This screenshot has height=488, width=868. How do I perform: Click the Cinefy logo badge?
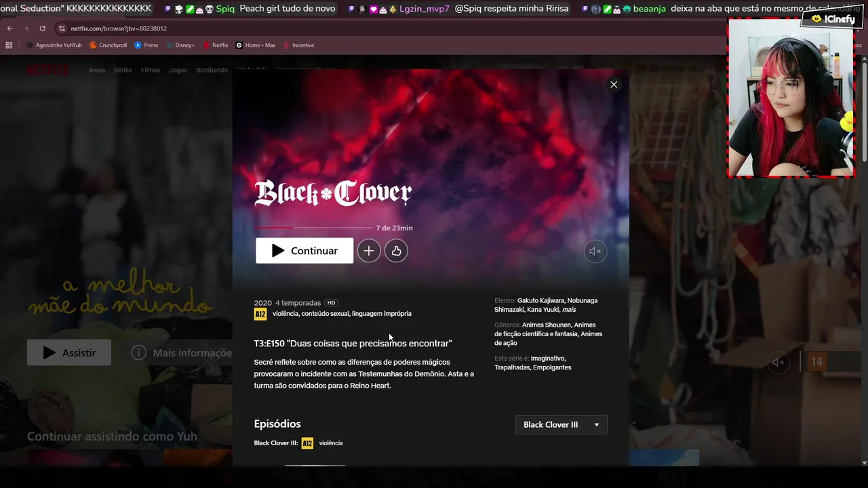click(x=831, y=19)
